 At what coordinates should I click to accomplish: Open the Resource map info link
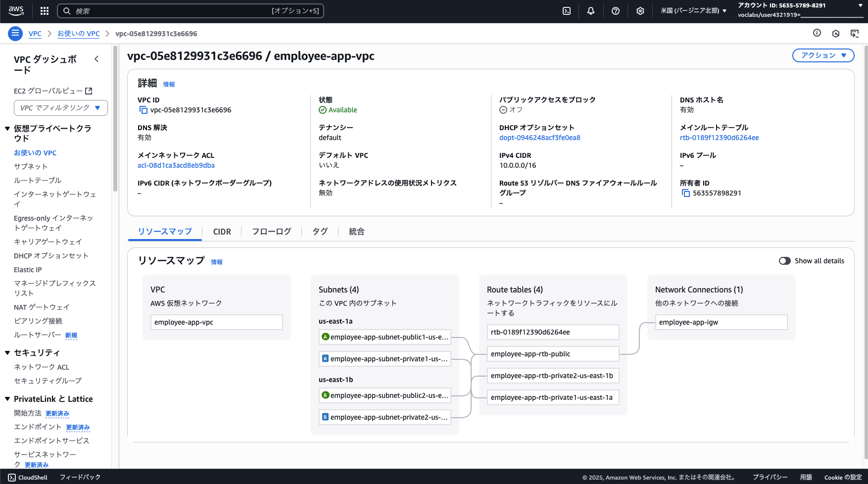tap(217, 262)
